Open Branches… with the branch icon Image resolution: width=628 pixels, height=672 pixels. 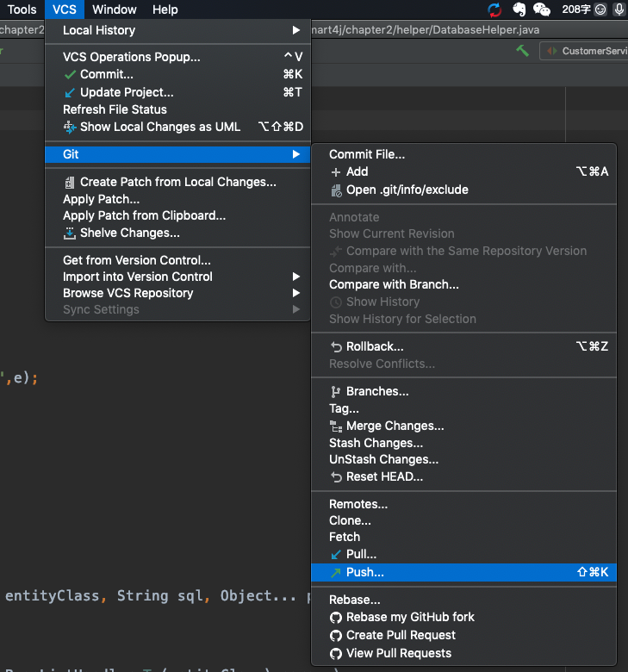click(463, 391)
